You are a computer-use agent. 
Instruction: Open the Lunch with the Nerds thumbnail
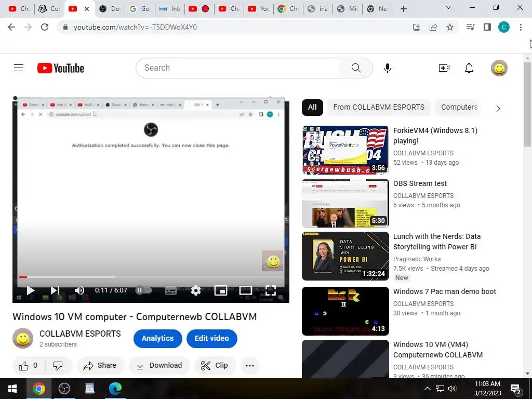pyautogui.click(x=345, y=256)
